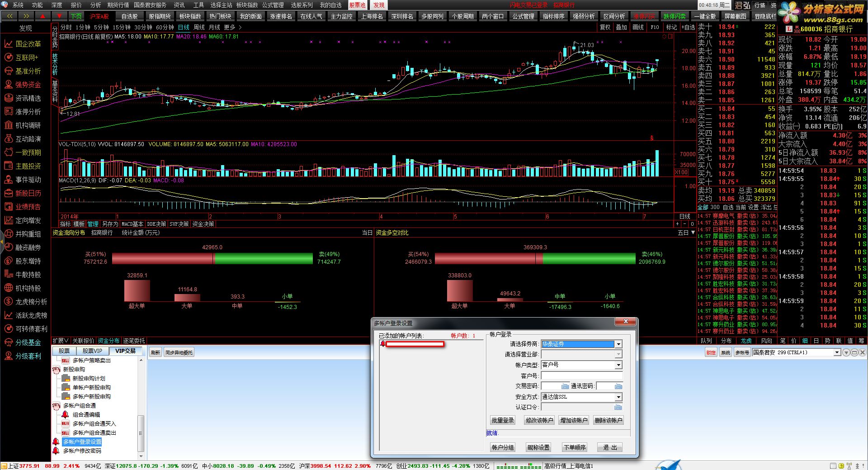The image size is (868, 470).
Task: Select the account bell entry in added accounts list
Action: coord(412,344)
